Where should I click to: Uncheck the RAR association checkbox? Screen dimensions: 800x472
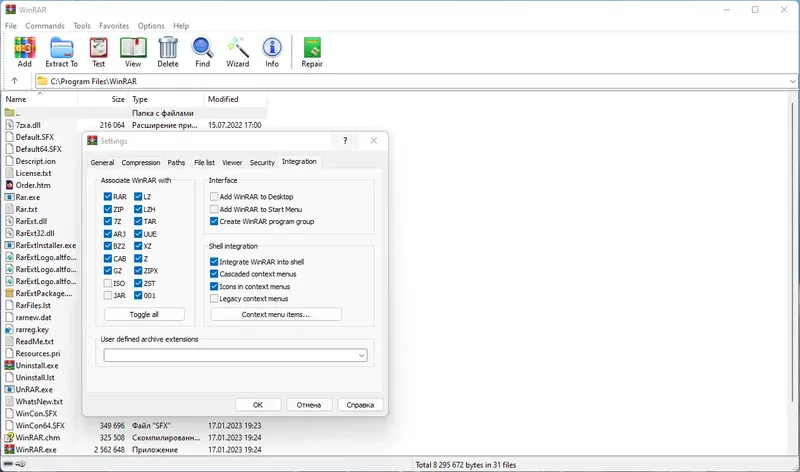108,196
